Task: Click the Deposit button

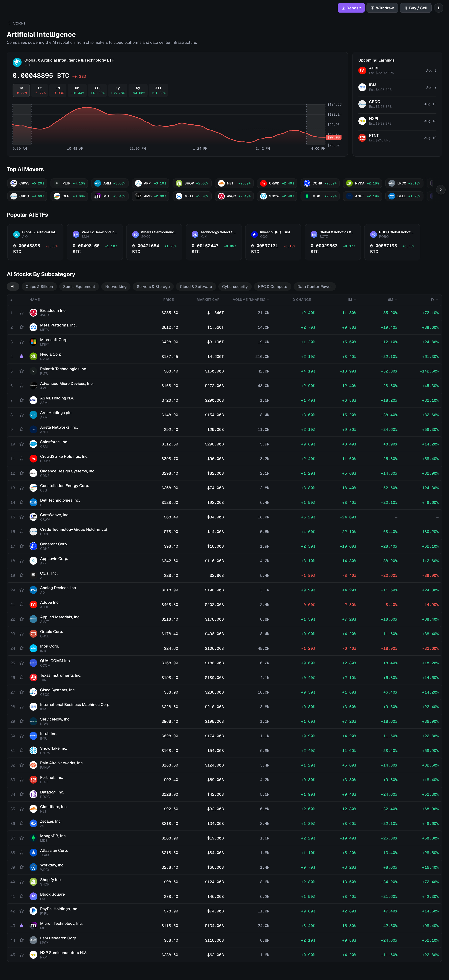Action: (351, 8)
